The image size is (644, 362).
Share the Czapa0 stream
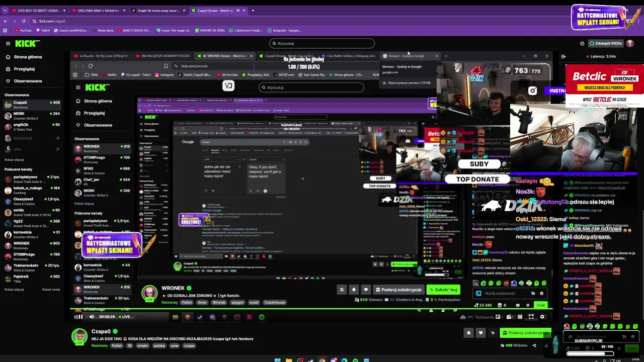[534, 345]
